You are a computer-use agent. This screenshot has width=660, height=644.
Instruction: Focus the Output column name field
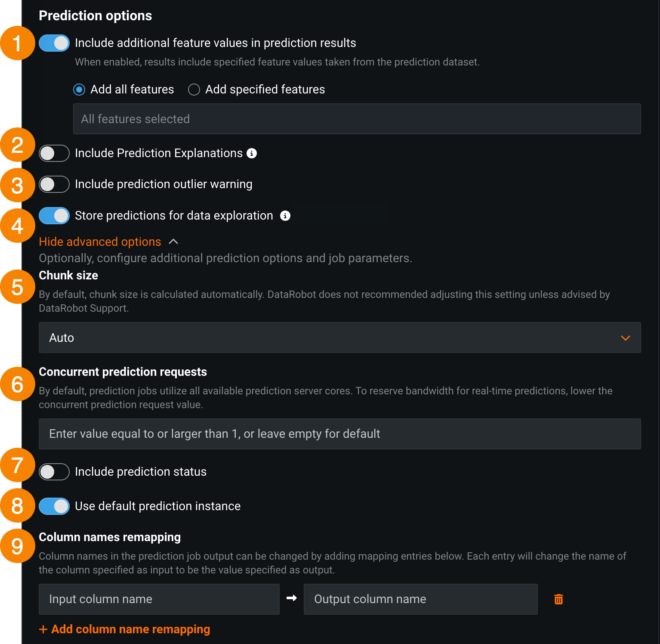tap(420, 599)
